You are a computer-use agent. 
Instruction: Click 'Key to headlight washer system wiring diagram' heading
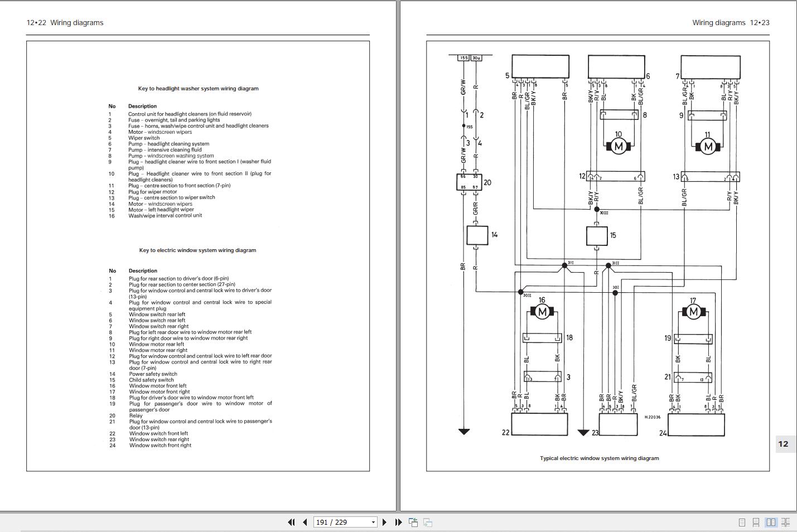(x=199, y=89)
